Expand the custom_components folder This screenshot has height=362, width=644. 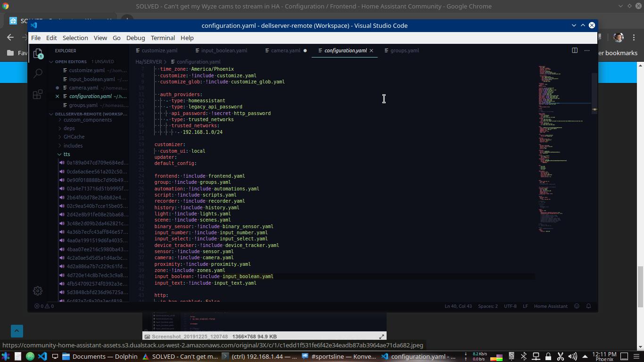coord(88,120)
